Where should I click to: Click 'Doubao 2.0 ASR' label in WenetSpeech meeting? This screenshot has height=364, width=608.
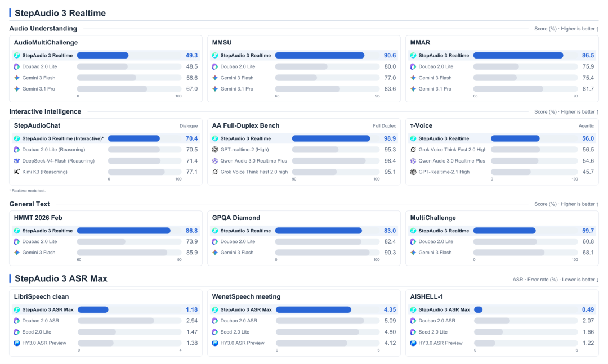pyautogui.click(x=239, y=321)
